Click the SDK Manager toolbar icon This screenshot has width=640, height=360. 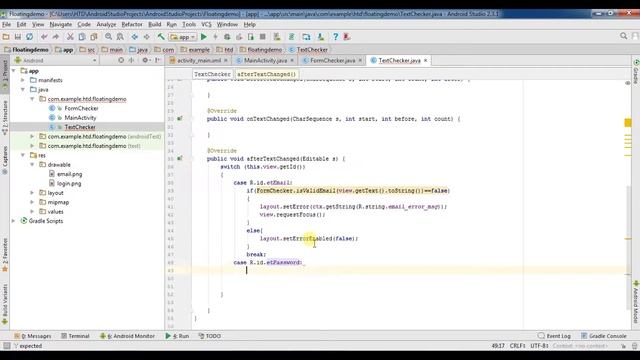click(321, 37)
